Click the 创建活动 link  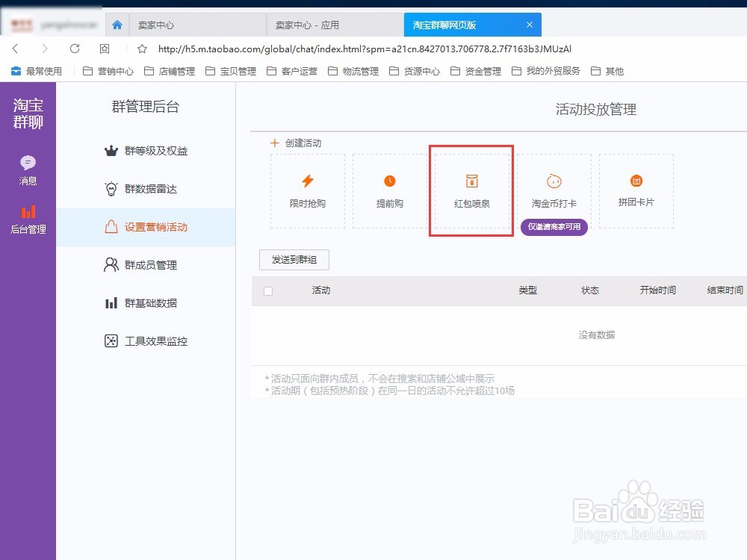pos(297,143)
